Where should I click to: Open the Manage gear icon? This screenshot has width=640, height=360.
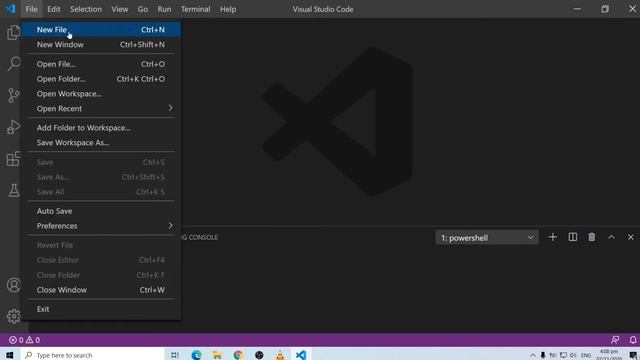pyautogui.click(x=13, y=316)
